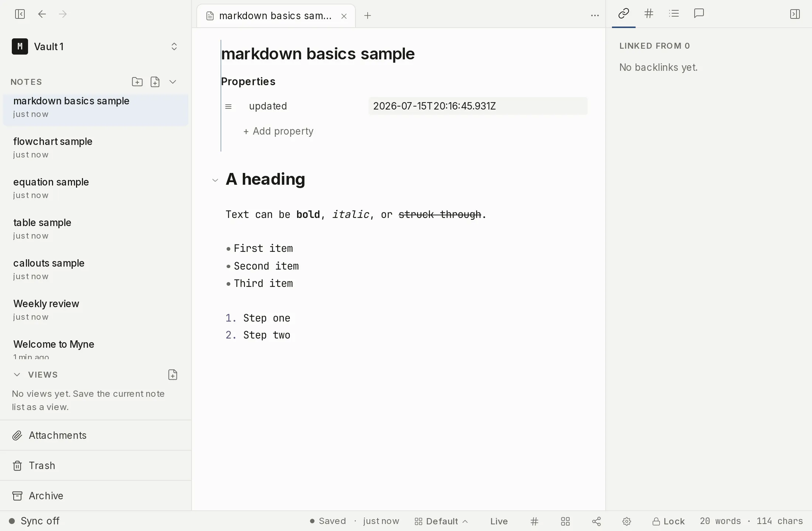Image resolution: width=812 pixels, height=531 pixels.
Task: Collapse the left sidebar panel
Action: coord(20,14)
